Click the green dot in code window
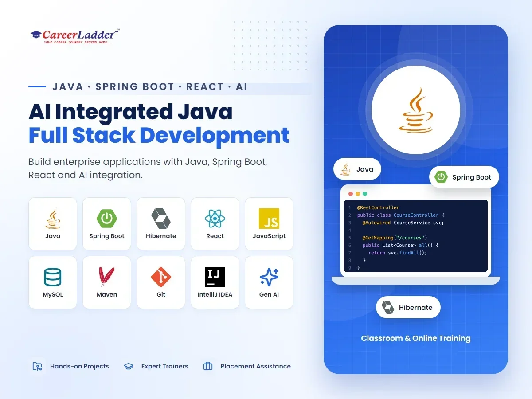This screenshot has width=532, height=399. coord(365,194)
